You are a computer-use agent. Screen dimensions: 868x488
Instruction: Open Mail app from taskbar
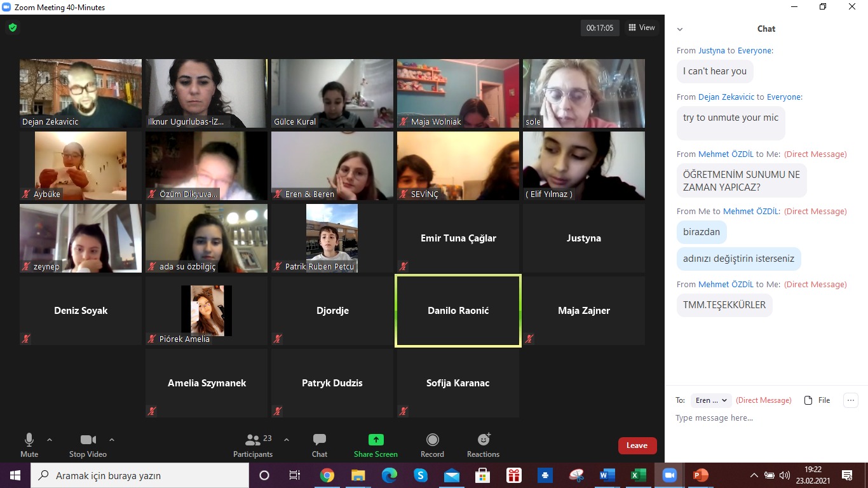pos(452,475)
